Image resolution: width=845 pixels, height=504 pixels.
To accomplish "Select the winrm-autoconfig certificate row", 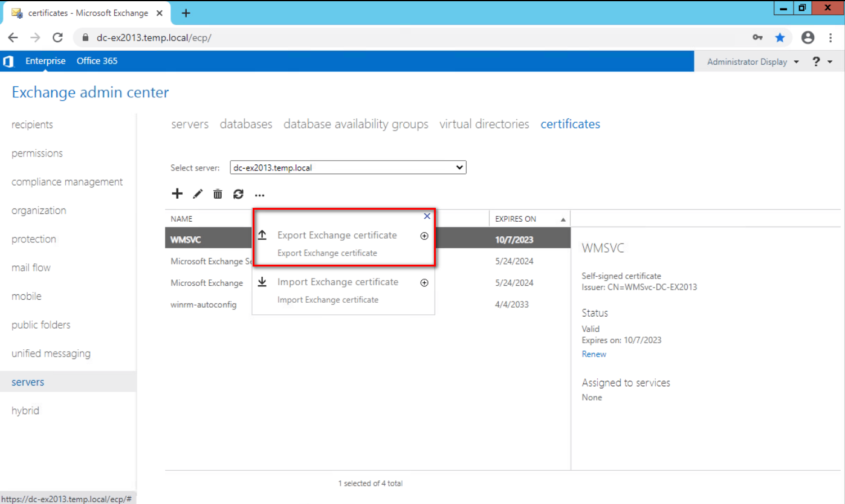I will (x=204, y=305).
